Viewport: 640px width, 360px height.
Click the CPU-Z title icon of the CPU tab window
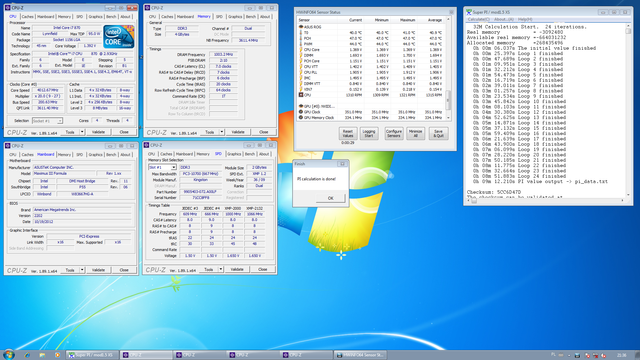[7, 8]
